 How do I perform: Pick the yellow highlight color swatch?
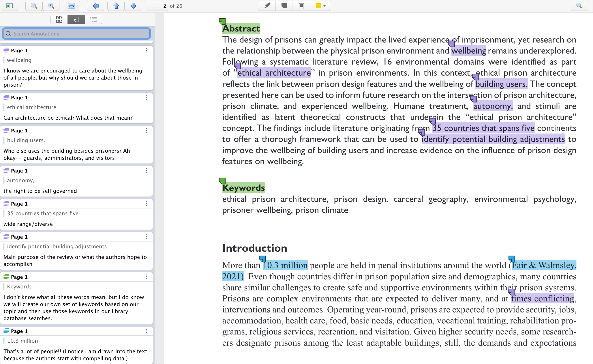pos(318,6)
